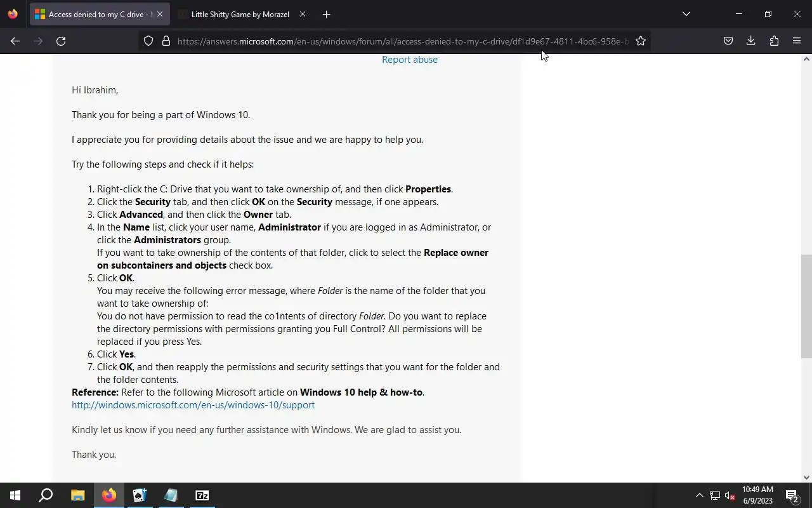The width and height of the screenshot is (812, 508).
Task: Click the 'Kindly let us know' sentence
Action: 266,430
